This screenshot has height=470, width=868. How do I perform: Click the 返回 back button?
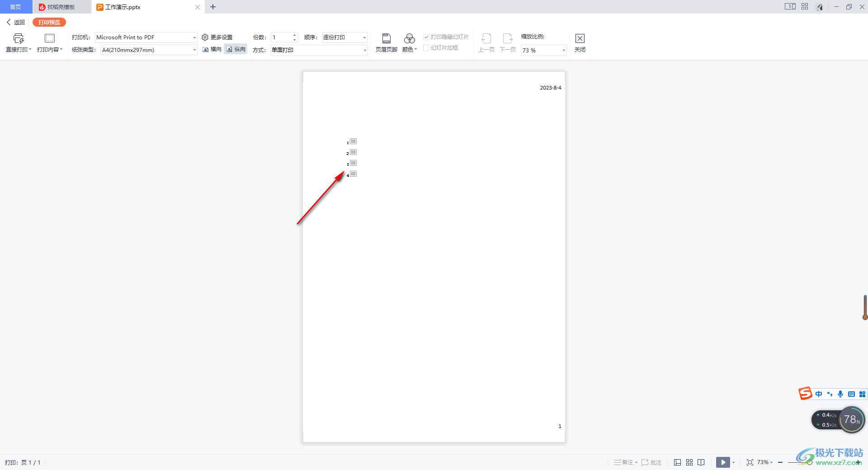tap(16, 22)
